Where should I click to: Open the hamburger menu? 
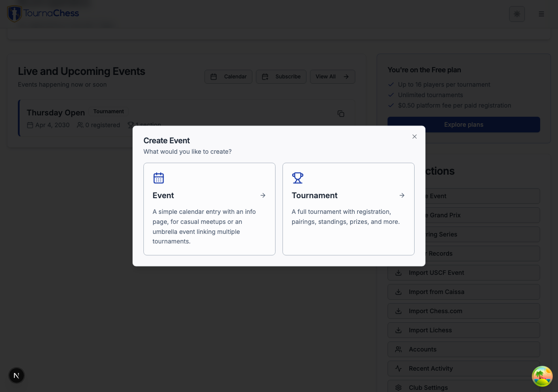pyautogui.click(x=541, y=14)
